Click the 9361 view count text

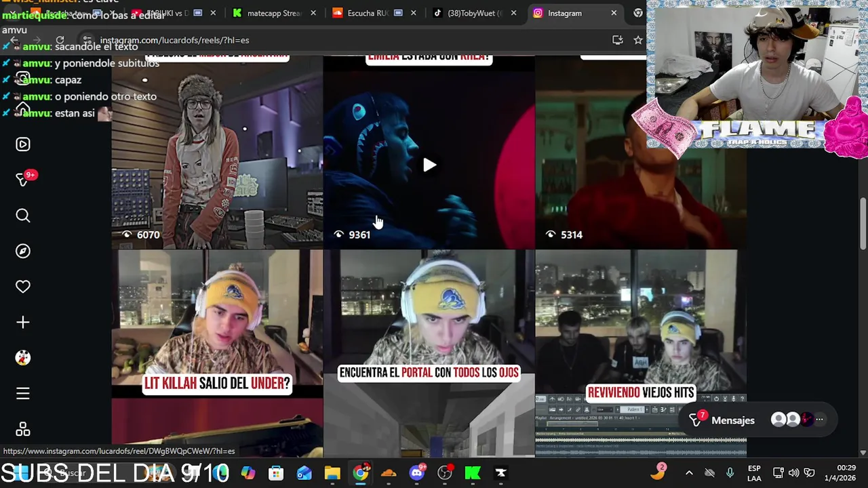[x=359, y=235]
